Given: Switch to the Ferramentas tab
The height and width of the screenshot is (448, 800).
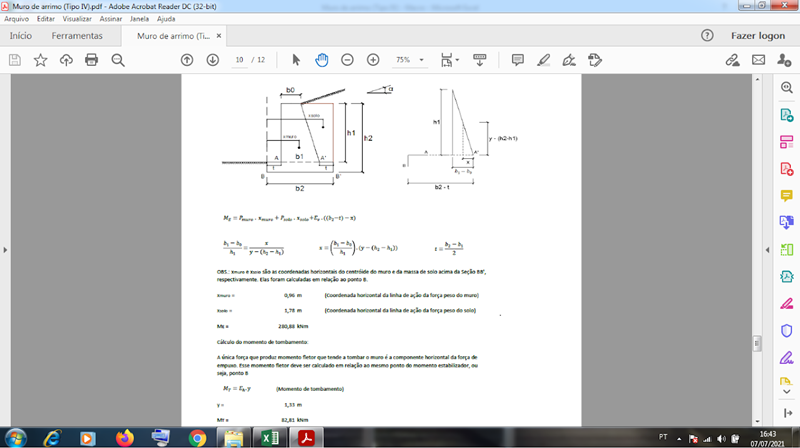Looking at the screenshot, I should point(77,36).
